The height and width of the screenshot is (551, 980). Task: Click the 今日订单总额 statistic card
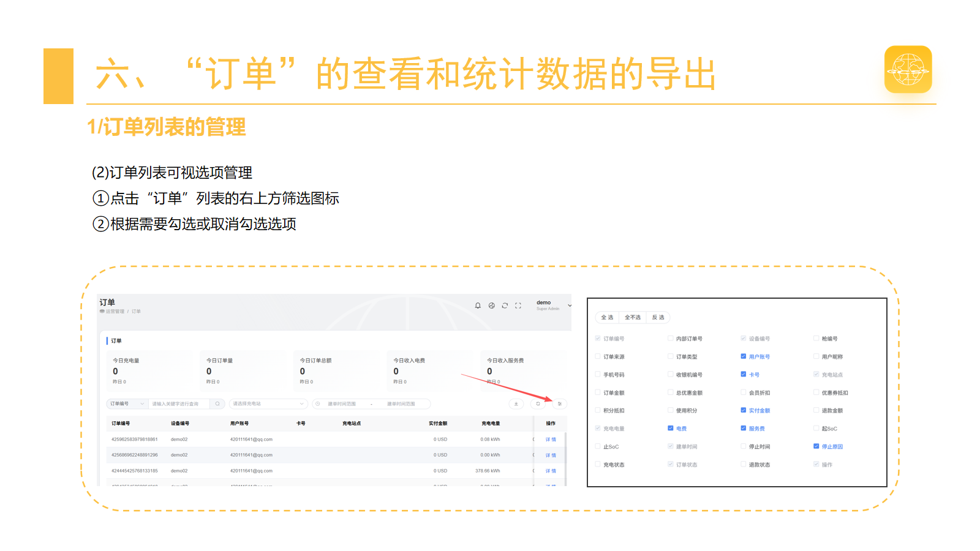(336, 371)
